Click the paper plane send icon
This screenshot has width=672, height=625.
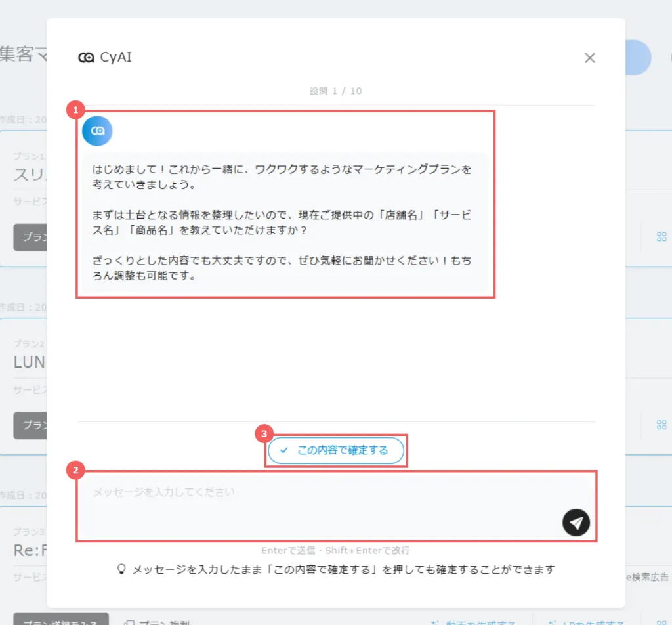(x=576, y=523)
